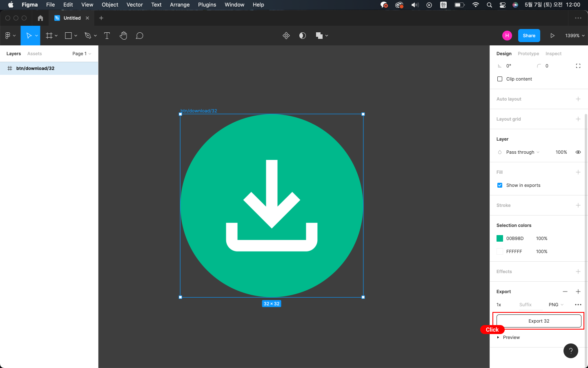The width and height of the screenshot is (588, 368).
Task: Select the btn/download/32 layer
Action: pos(49,68)
